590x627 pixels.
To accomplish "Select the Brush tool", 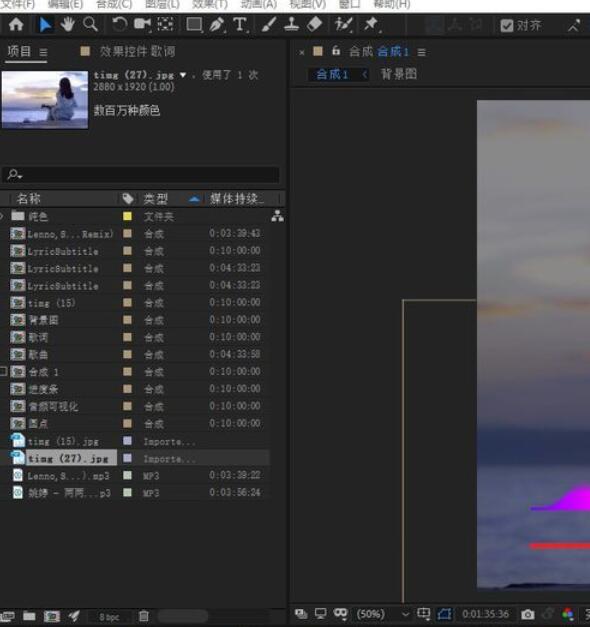I will (x=268, y=25).
